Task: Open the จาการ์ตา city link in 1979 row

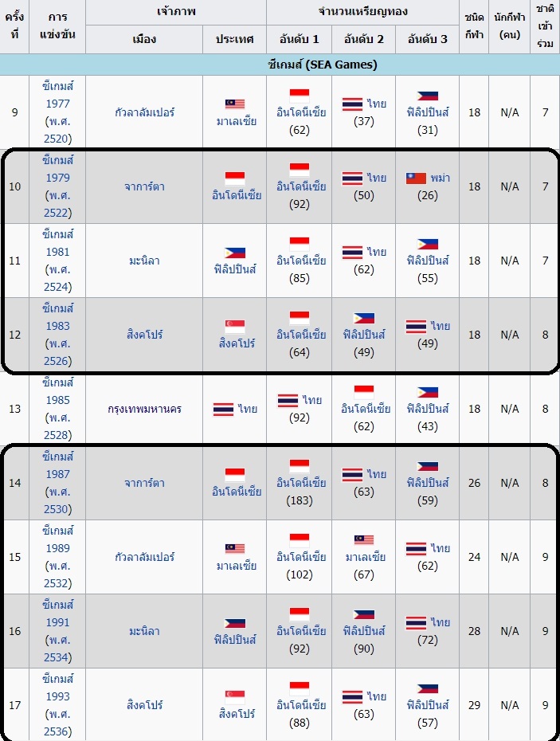Action: pyautogui.click(x=144, y=186)
